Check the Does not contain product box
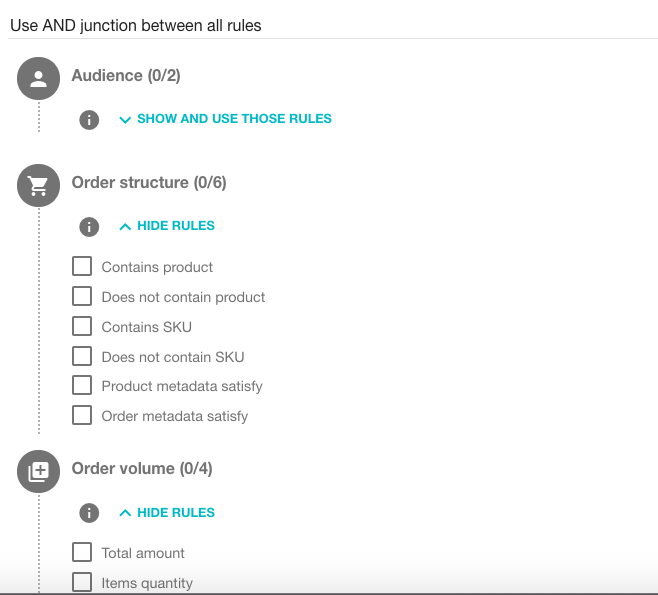The height and width of the screenshot is (595, 658). pyautogui.click(x=82, y=297)
